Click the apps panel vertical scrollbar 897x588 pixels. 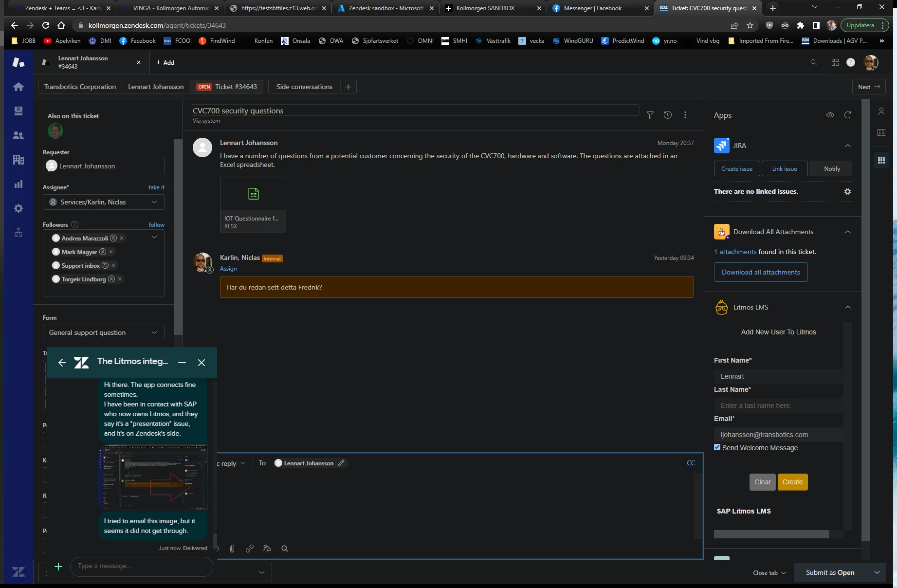(865, 321)
